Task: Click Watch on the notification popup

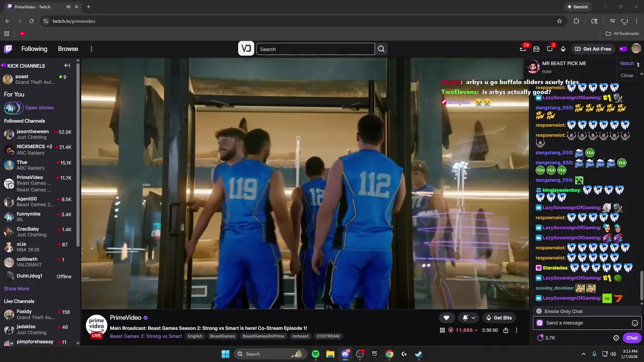Action: [627, 63]
